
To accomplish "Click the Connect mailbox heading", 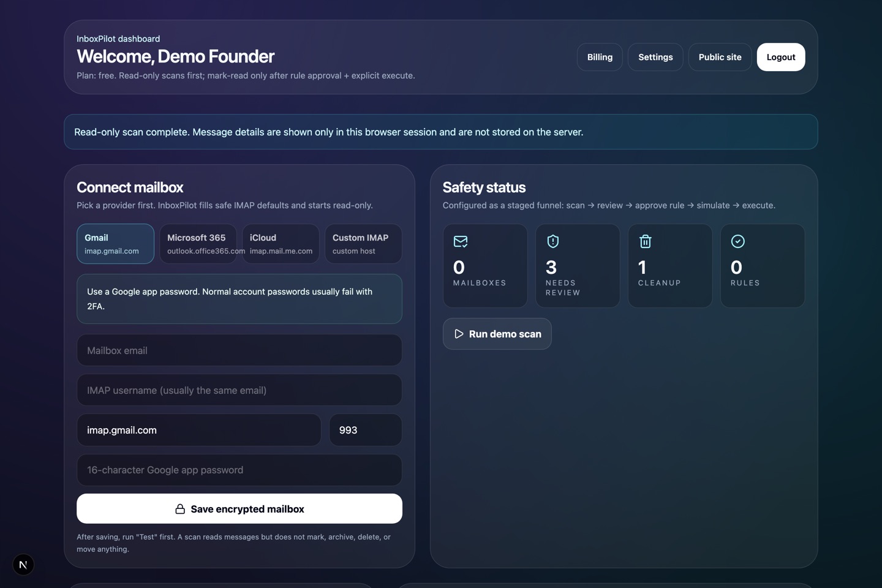I will 130,187.
